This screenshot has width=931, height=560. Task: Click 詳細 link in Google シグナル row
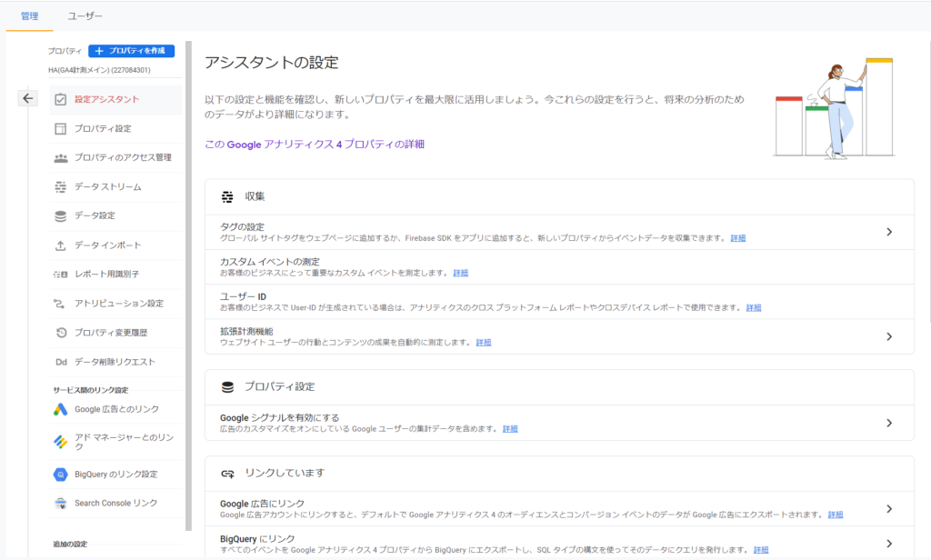click(510, 429)
